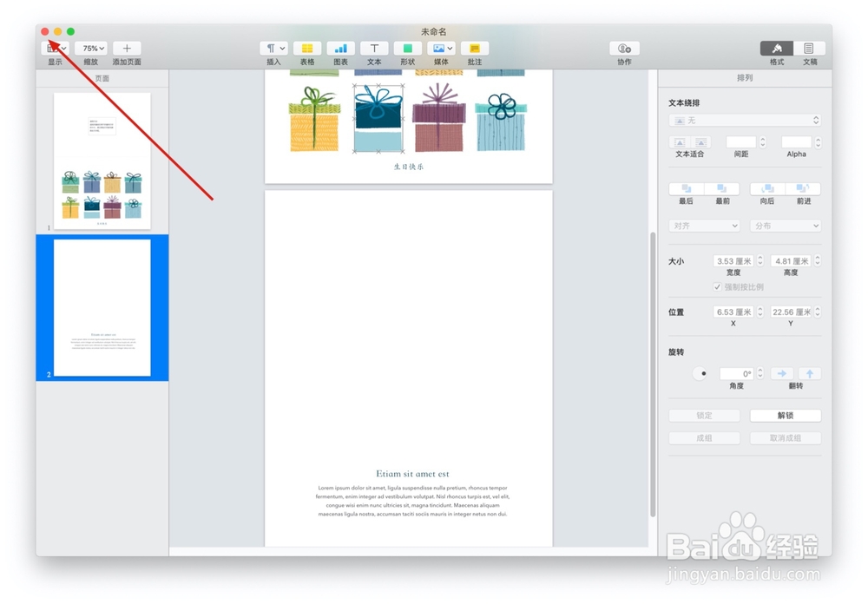Click the 解锁 unlock button

(786, 415)
